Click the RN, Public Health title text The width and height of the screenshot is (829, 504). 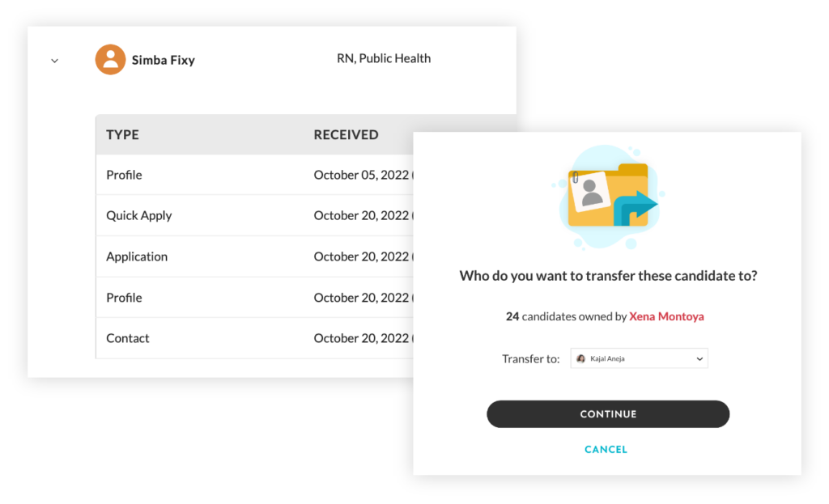[384, 57]
